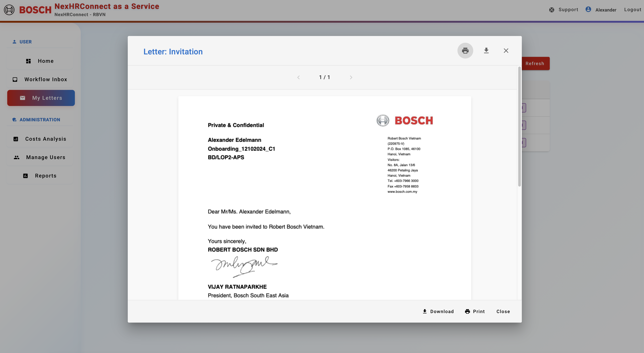Click the printer icon in the dialog header
Image resolution: width=644 pixels, height=353 pixels.
tap(465, 51)
